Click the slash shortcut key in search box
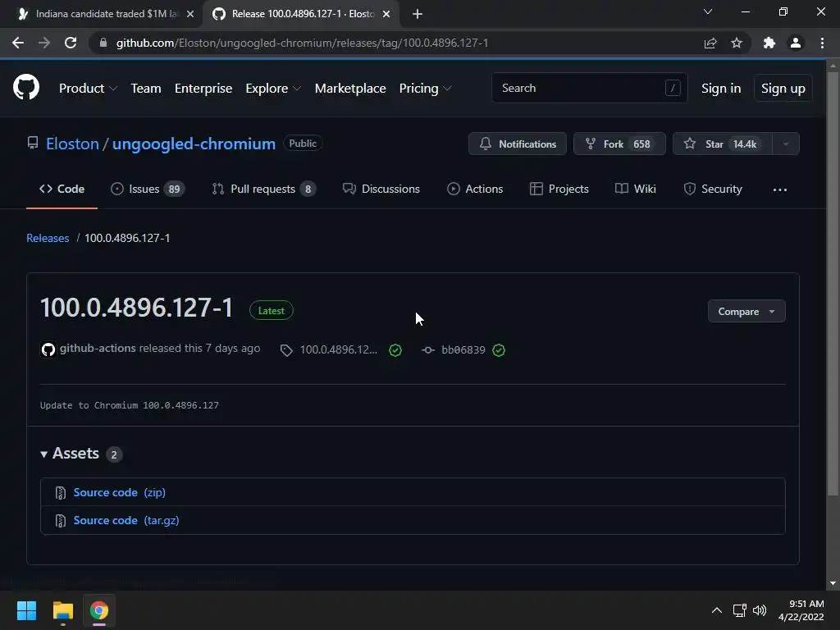 673,88
